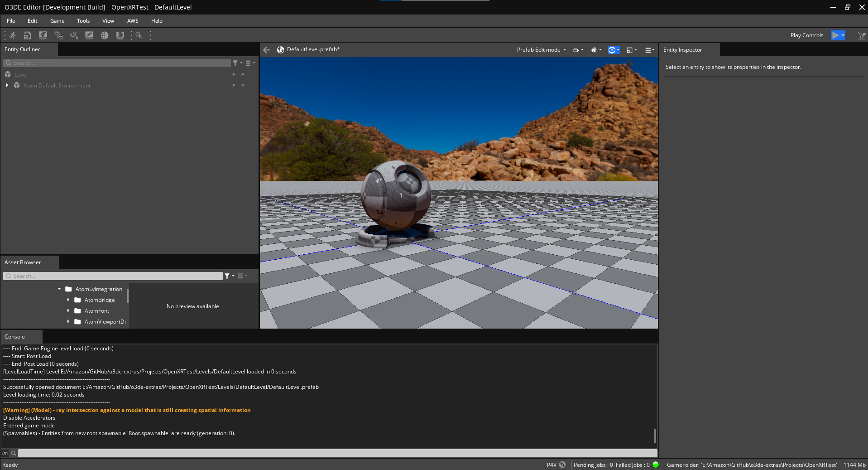Image resolution: width=868 pixels, height=470 pixels.
Task: Open the Prefab Edit mode dropdown
Action: [541, 50]
